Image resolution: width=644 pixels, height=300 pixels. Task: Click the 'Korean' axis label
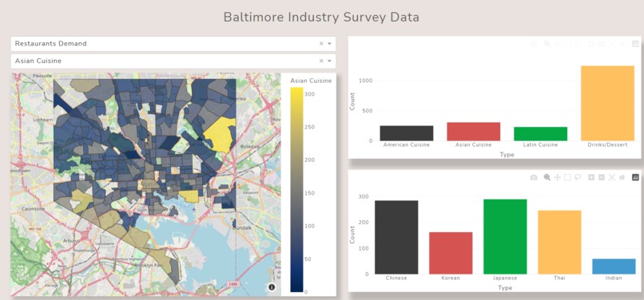click(451, 278)
